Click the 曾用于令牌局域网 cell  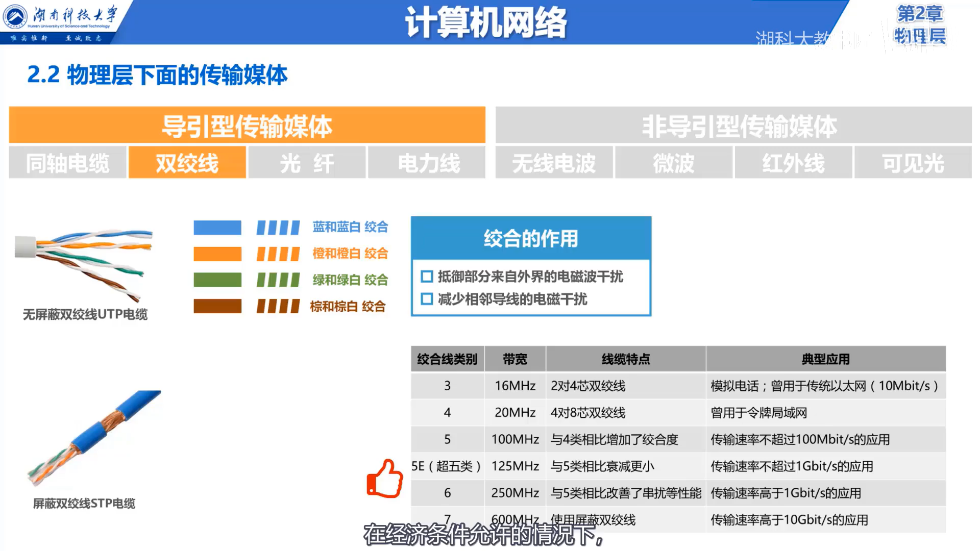(x=826, y=413)
